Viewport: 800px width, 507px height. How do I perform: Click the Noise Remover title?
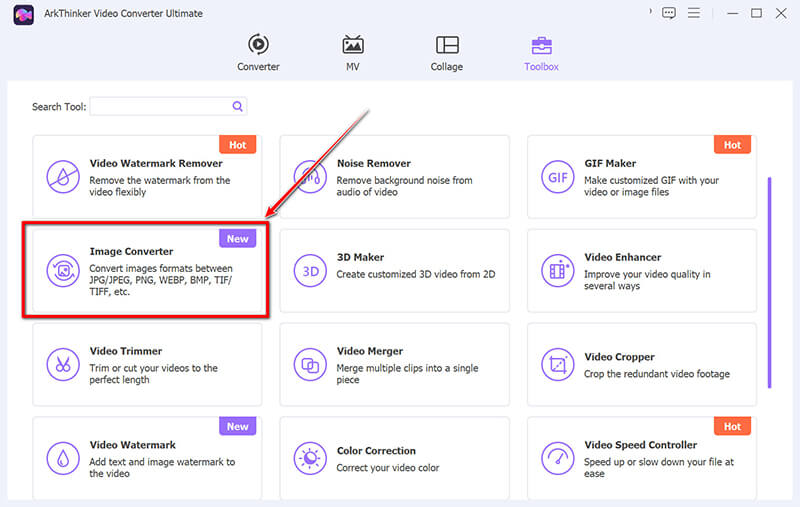coord(373,164)
